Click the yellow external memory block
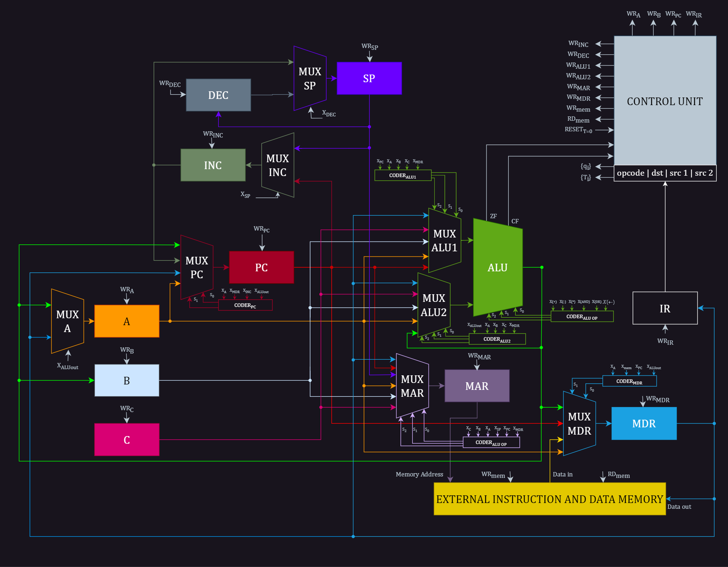The image size is (728, 567). (x=549, y=499)
